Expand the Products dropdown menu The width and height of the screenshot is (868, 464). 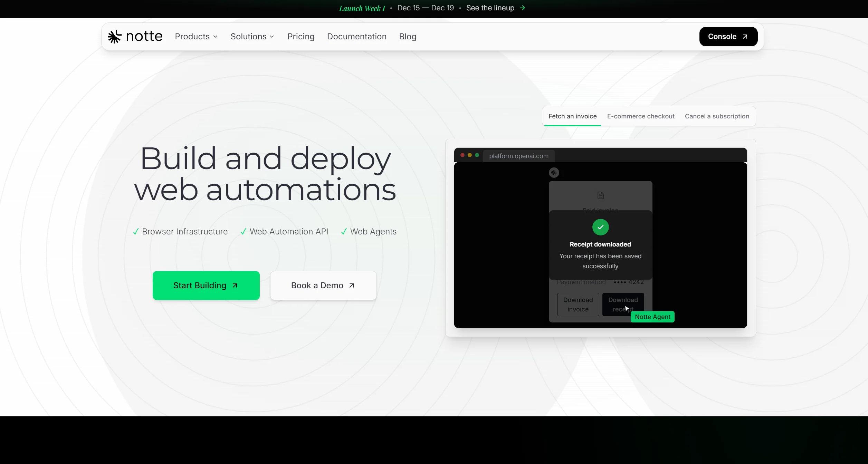[x=196, y=37]
